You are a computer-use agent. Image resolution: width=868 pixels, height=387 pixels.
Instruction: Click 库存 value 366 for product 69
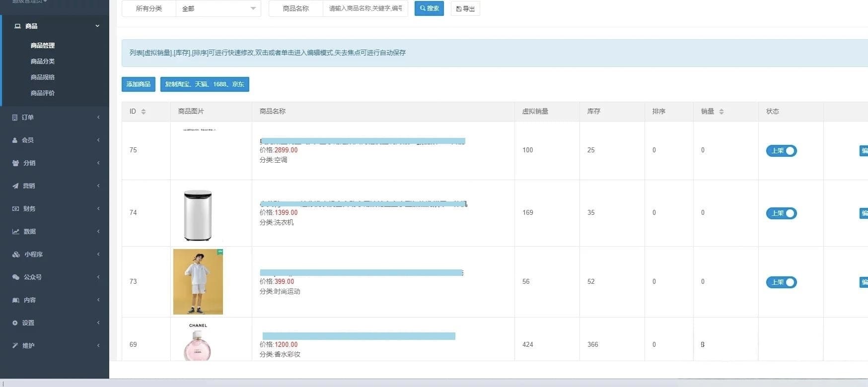[x=592, y=345]
